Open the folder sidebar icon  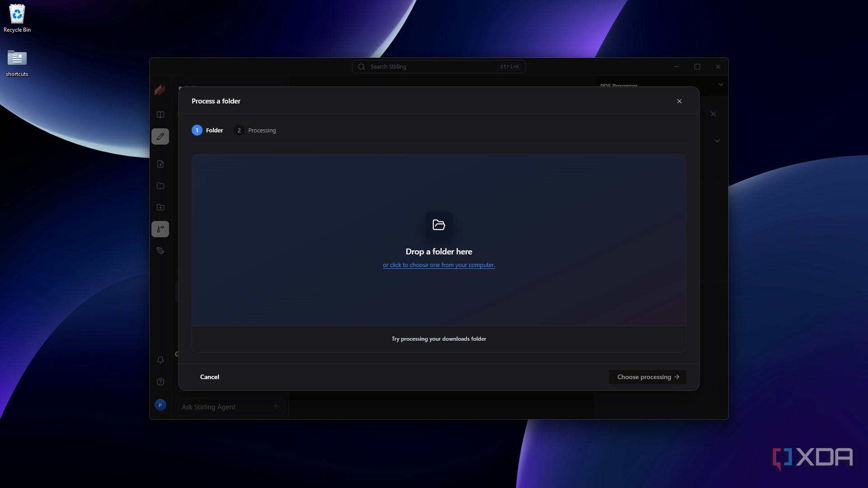160,186
